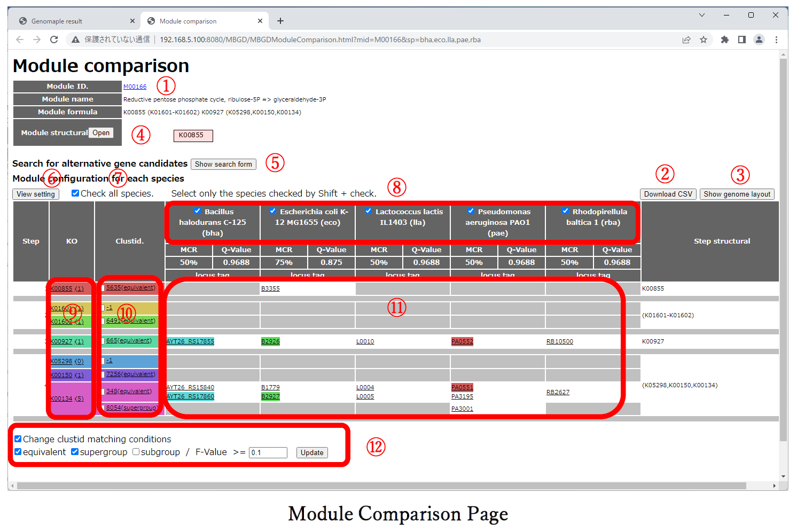The image size is (797, 532).
Task: Open the user profile avatar icon
Action: 759,40
